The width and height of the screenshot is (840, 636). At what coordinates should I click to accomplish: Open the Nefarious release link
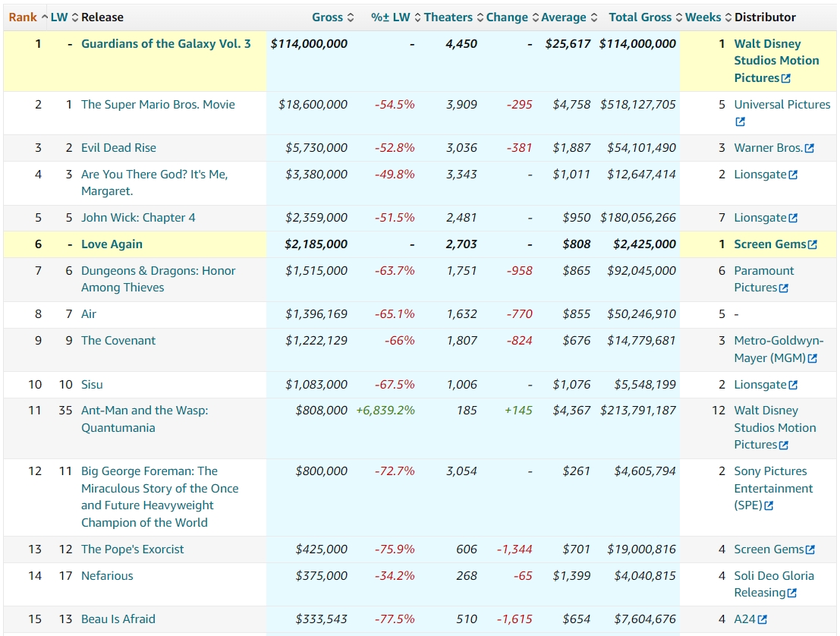107,576
